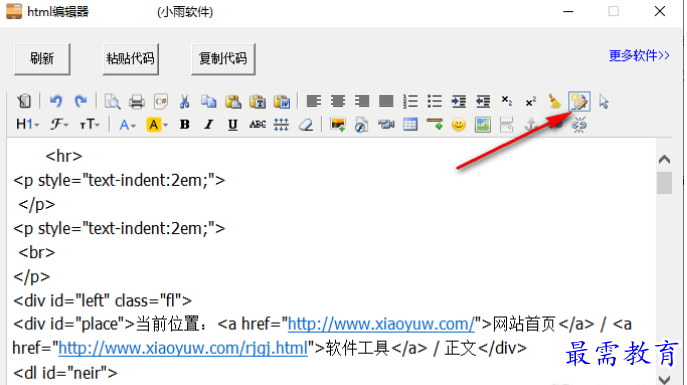Click the 粘贴代码 paste code button

[x=131, y=59]
